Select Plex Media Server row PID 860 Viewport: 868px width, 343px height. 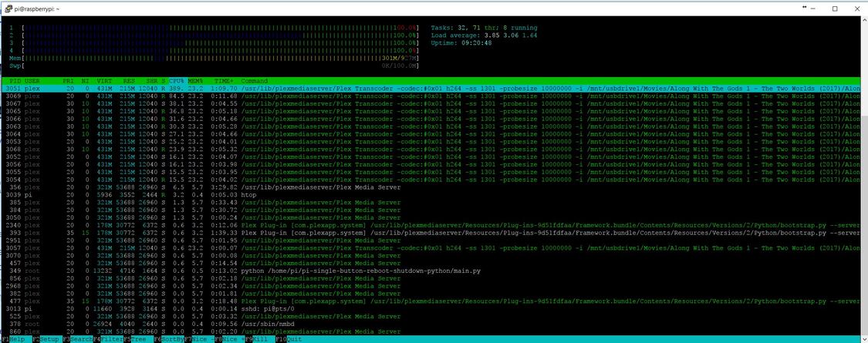click(432, 332)
